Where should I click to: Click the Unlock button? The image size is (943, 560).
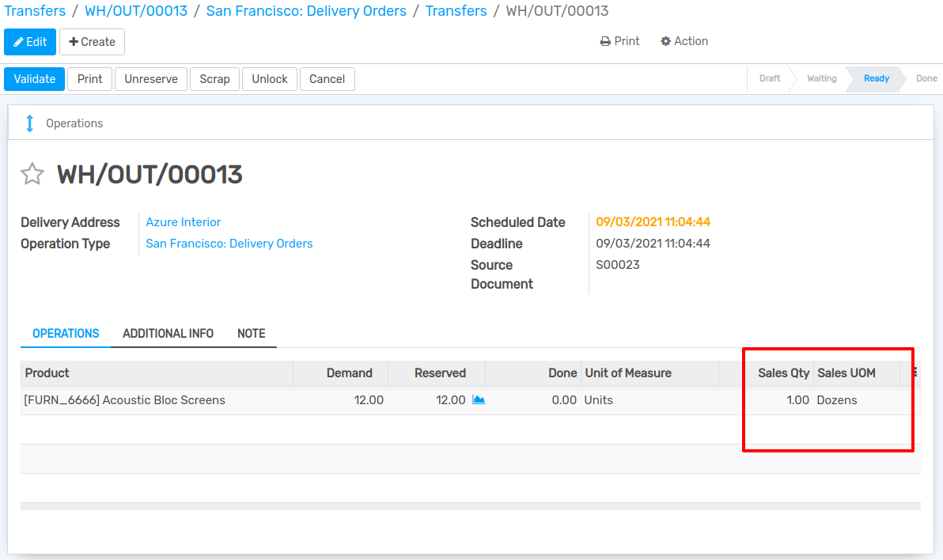coord(269,78)
